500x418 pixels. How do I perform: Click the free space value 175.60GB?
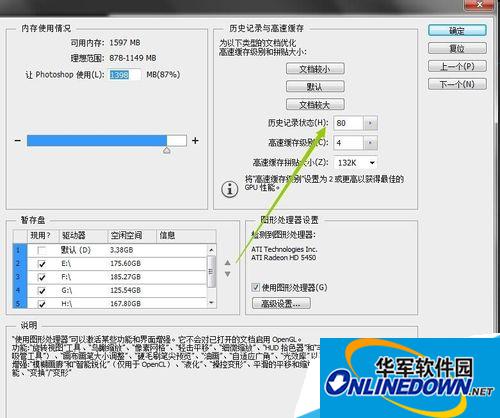[x=125, y=264]
